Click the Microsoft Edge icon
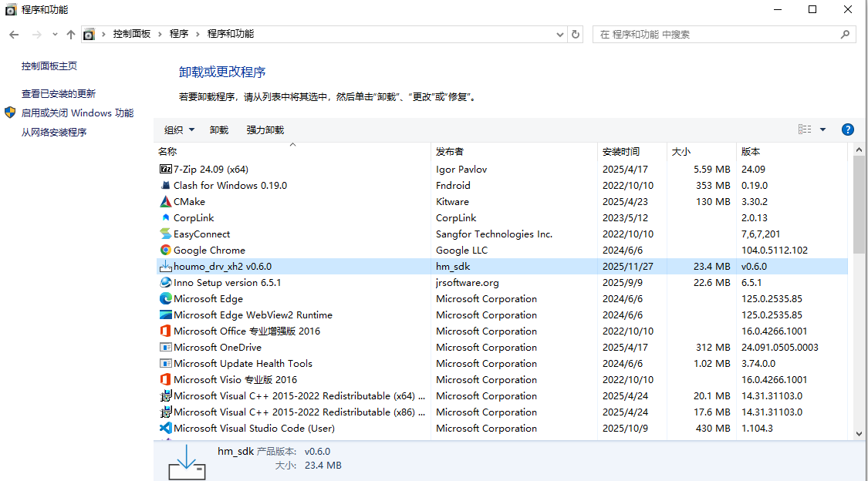 166,298
